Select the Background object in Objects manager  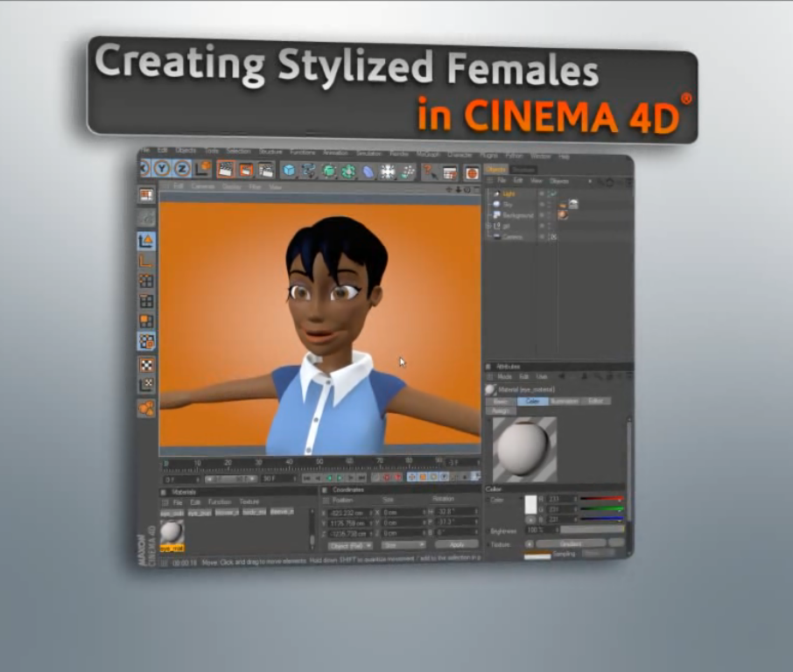tap(518, 215)
